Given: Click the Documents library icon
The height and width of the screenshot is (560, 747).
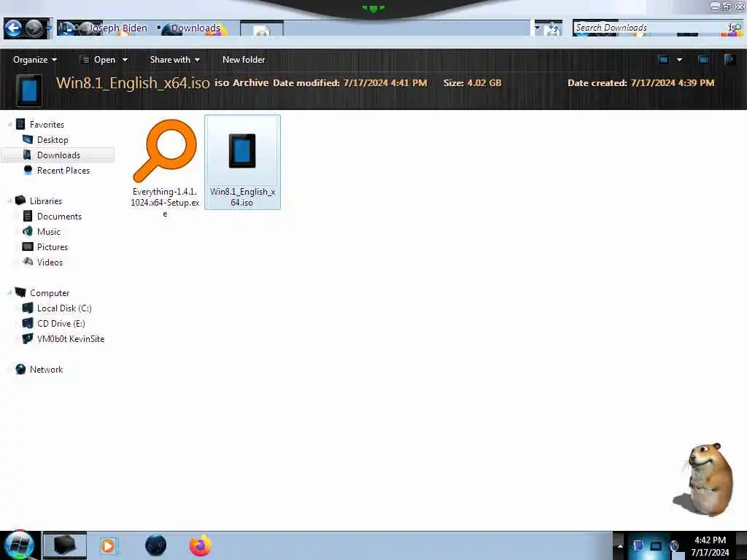Looking at the screenshot, I should click(28, 216).
